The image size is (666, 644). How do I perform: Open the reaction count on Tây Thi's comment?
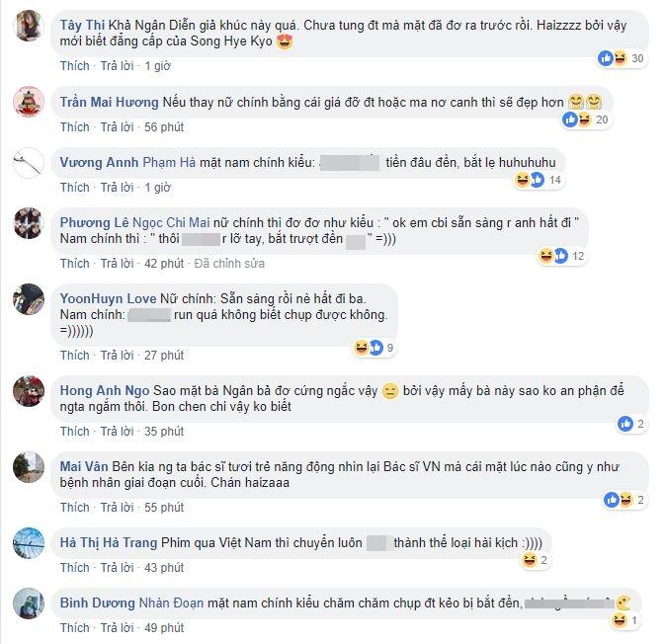[621, 58]
